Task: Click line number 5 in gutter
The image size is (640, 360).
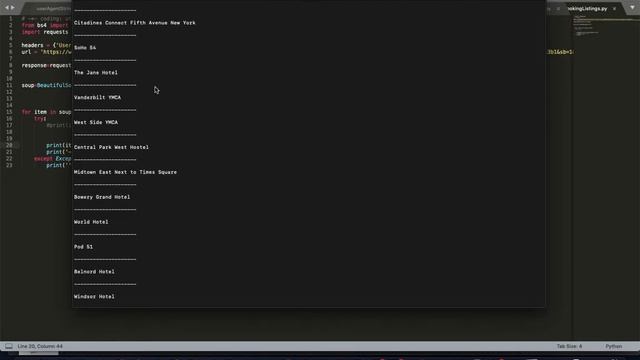Action: [x=10, y=45]
